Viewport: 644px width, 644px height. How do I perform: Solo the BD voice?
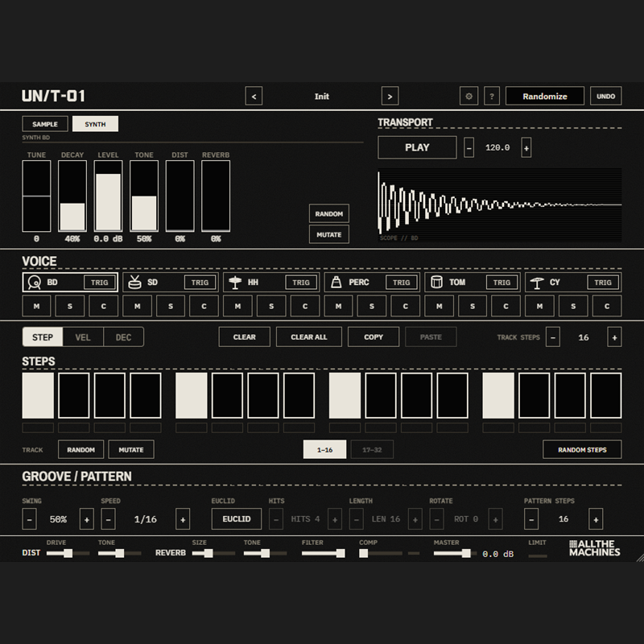[70, 306]
